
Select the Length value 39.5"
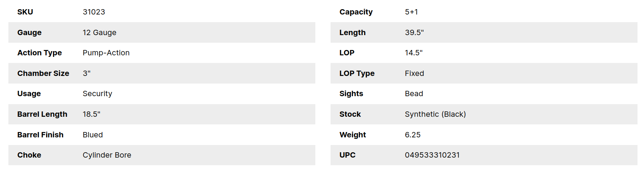(414, 32)
